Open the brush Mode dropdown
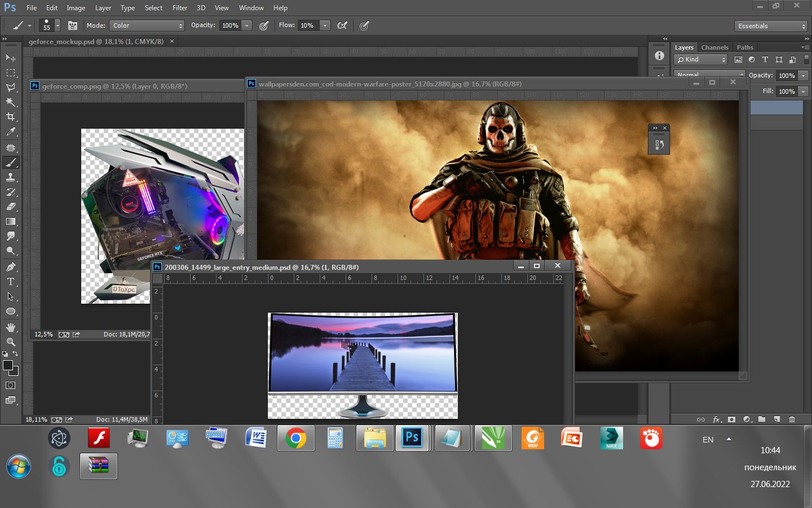 click(x=147, y=25)
